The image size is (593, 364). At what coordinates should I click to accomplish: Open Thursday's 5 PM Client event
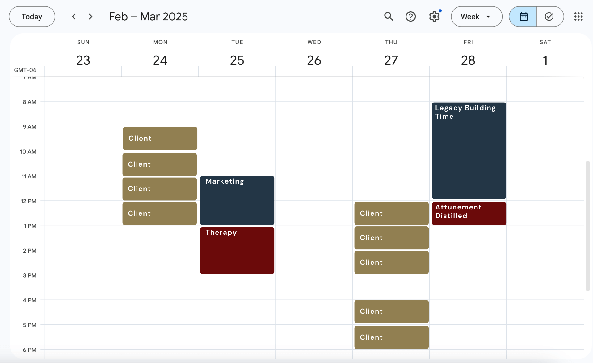point(391,337)
